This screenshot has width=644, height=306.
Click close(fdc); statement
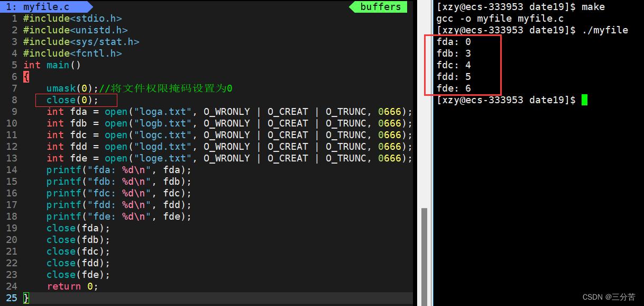(x=78, y=251)
